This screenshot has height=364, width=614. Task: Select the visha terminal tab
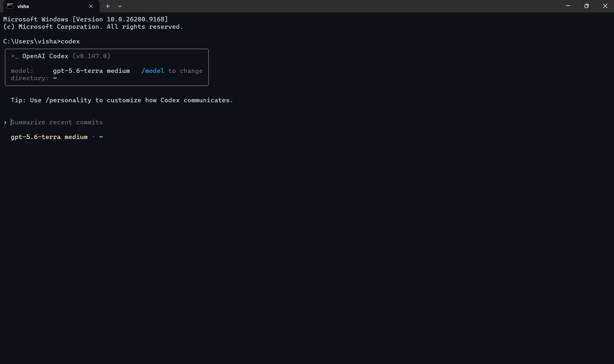pos(51,6)
